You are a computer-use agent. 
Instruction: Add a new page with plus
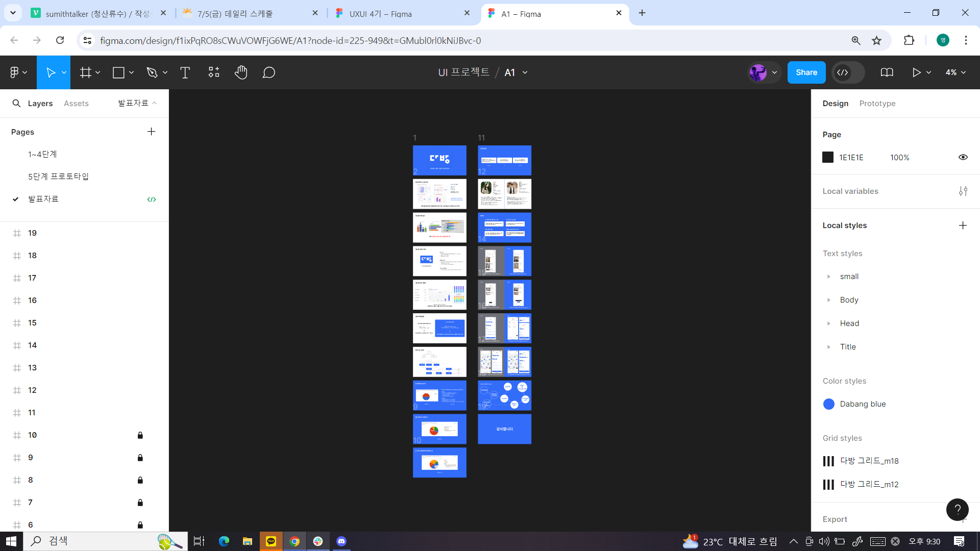click(x=151, y=132)
